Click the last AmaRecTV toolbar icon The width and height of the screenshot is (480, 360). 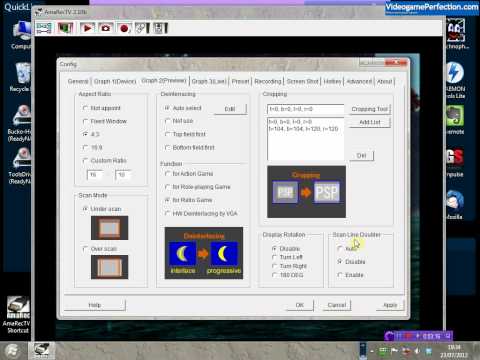[160, 28]
